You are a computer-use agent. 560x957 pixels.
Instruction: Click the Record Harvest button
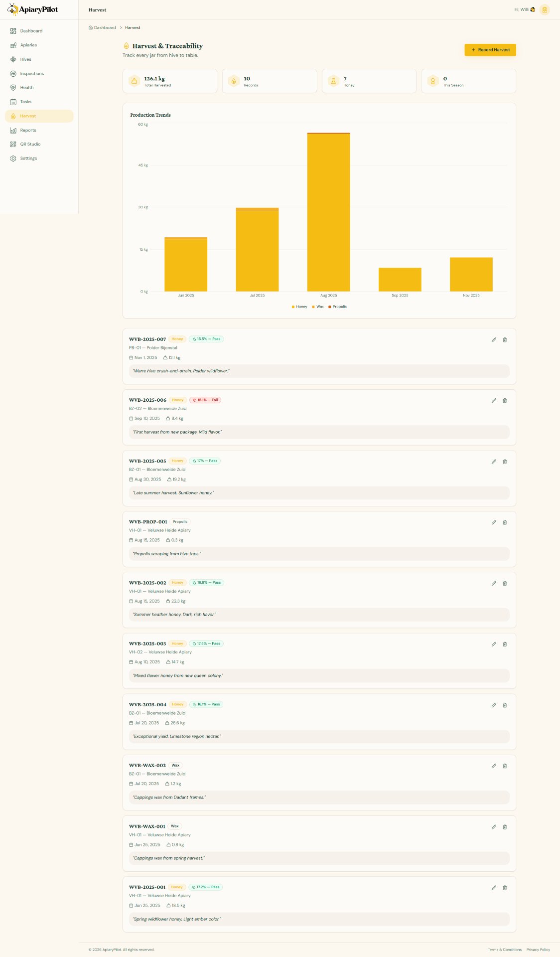point(490,50)
